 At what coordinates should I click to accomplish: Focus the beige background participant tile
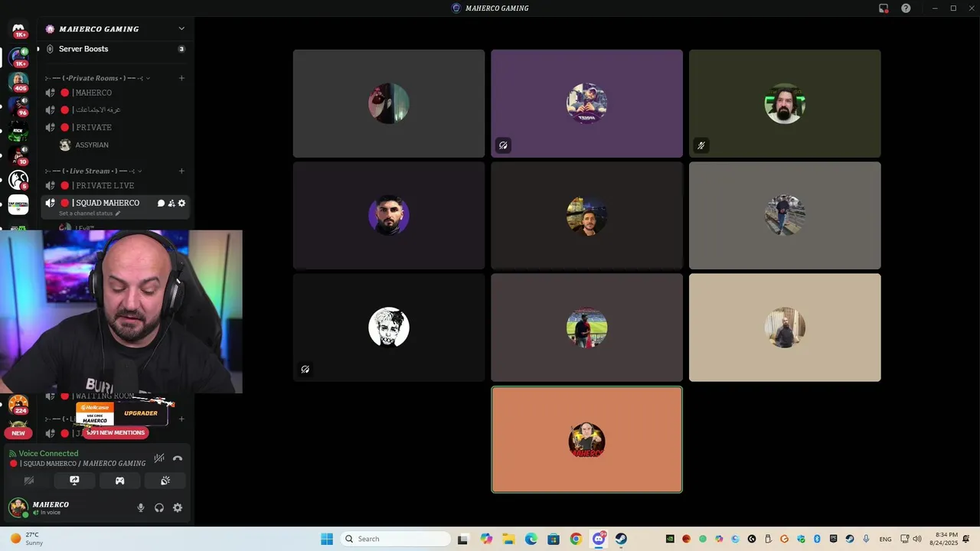785,328
